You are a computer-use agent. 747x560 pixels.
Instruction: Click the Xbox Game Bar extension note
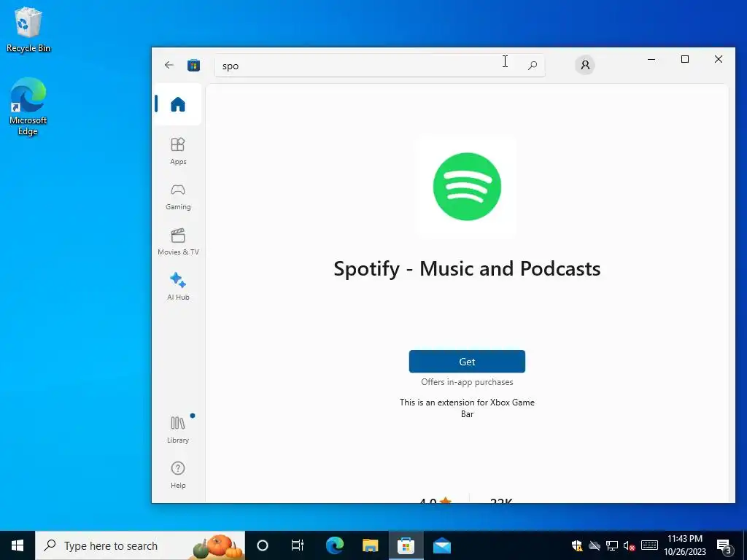[467, 408]
